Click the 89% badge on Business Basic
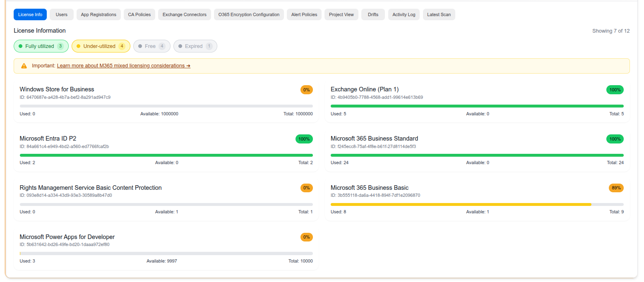The image size is (644, 282). pos(616,188)
